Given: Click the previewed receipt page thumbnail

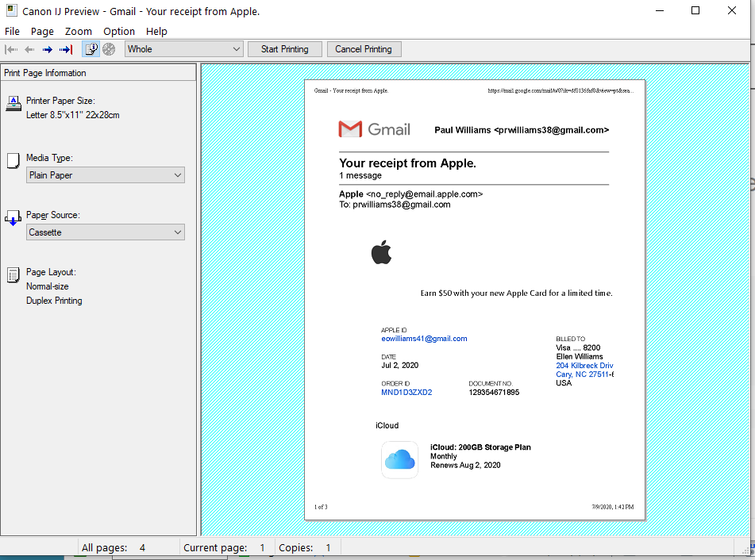Looking at the screenshot, I should [475, 300].
